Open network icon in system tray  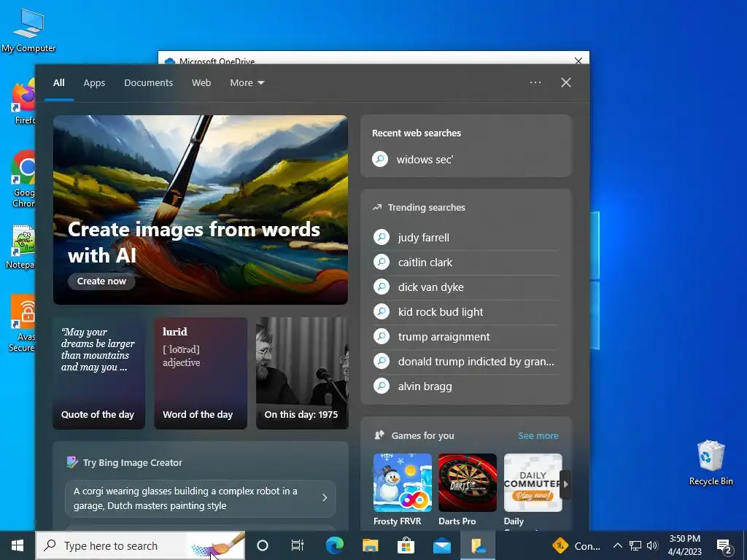635,545
